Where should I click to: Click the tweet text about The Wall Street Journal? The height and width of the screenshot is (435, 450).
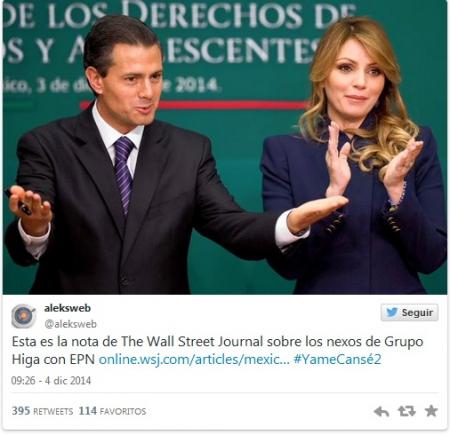coord(217,350)
